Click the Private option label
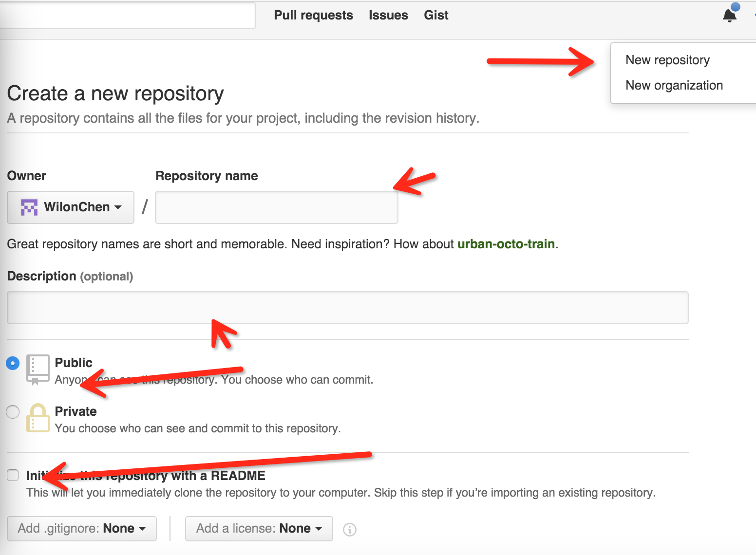Screen dimensions: 756x555 click(76, 411)
